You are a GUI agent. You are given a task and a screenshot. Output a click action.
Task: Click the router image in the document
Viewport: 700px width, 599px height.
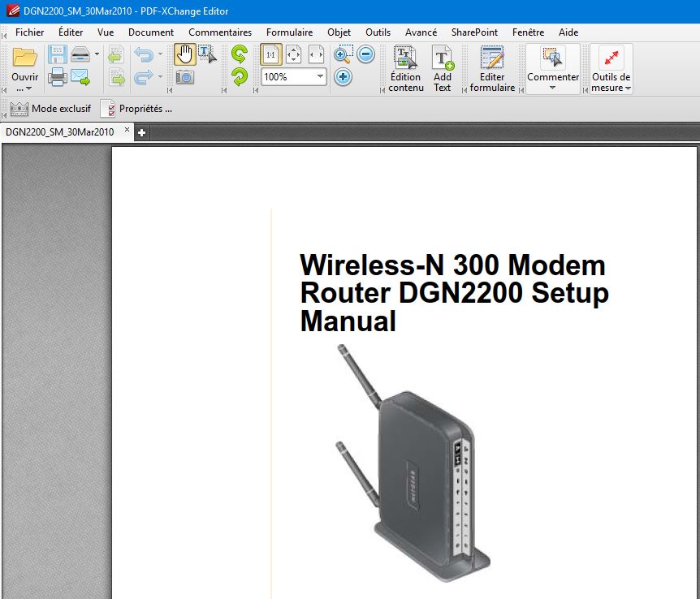pyautogui.click(x=413, y=462)
